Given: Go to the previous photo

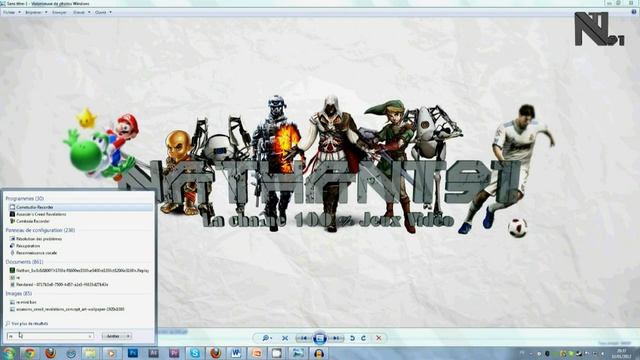Looking at the screenshot, I should tap(303, 338).
